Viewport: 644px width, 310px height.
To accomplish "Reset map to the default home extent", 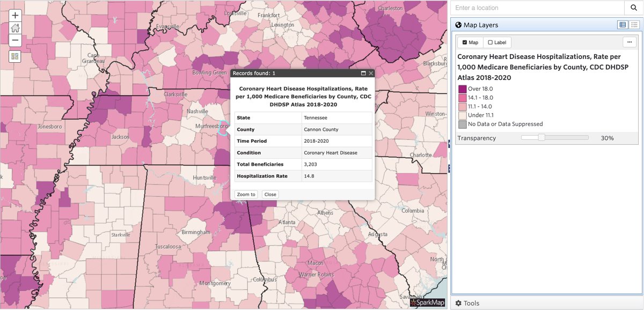I will pos(15,28).
